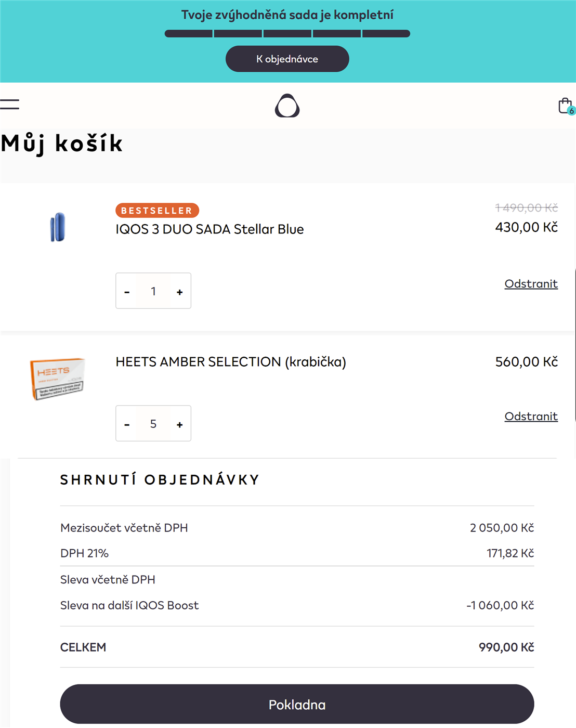Viewport: 576px width, 728px height.
Task: Click the Můj košík heading
Action: click(62, 144)
